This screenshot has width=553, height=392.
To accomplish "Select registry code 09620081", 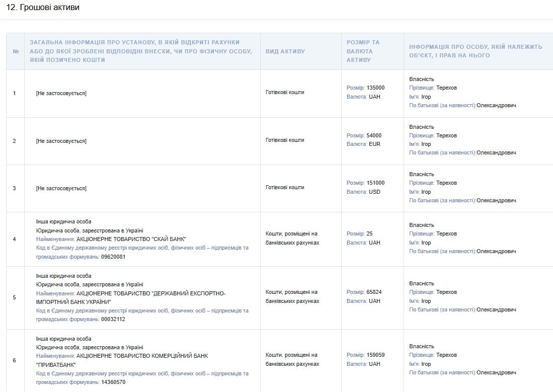I will pyautogui.click(x=113, y=257).
